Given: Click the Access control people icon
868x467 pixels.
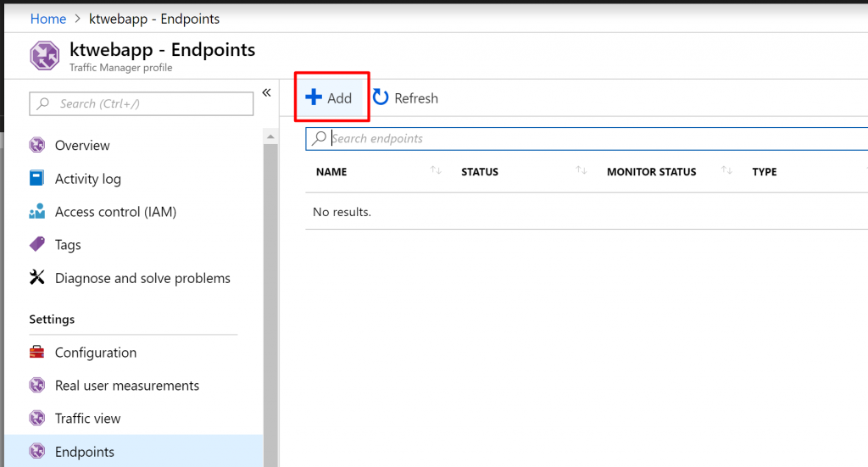Looking at the screenshot, I should pyautogui.click(x=37, y=211).
